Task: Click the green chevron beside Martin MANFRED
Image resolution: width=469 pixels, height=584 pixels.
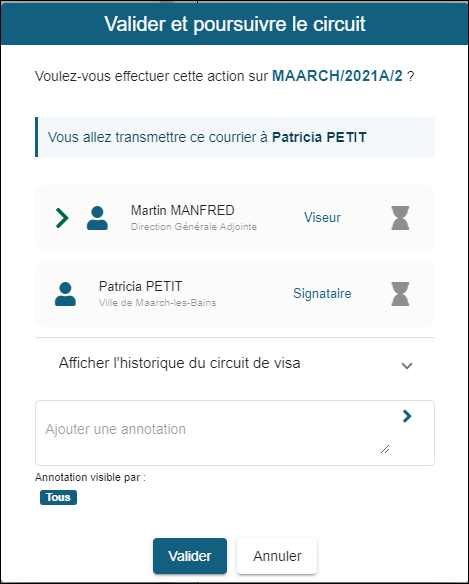Action: pos(62,218)
